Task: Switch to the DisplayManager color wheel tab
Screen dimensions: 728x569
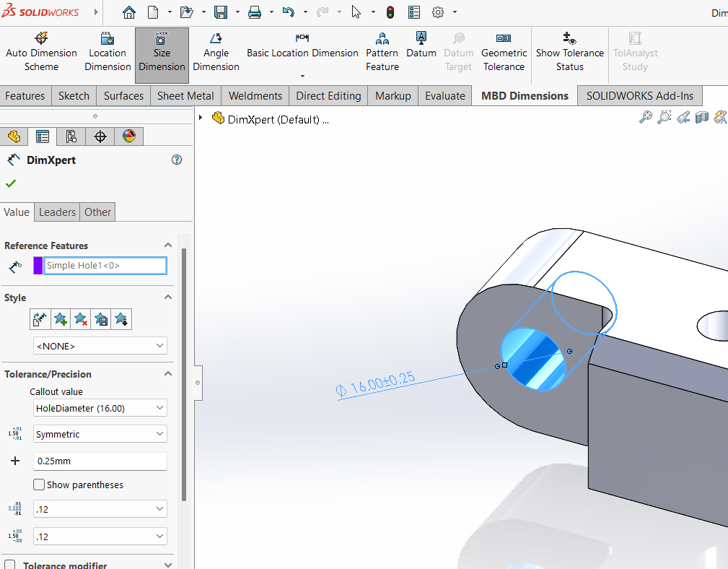Action: [128, 136]
